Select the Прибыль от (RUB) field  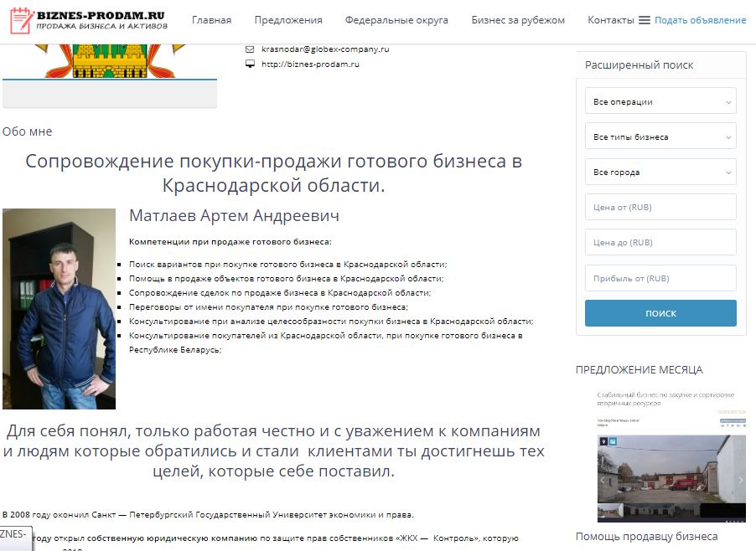(x=660, y=278)
